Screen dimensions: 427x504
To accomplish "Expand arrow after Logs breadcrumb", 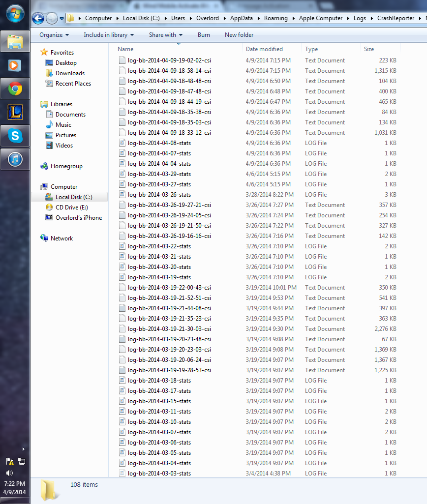I will (x=372, y=18).
